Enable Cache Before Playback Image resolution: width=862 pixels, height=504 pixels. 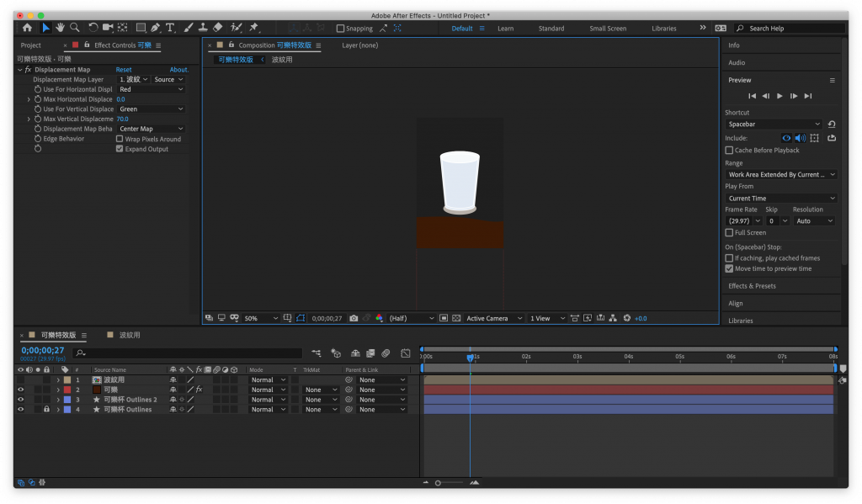coord(729,150)
